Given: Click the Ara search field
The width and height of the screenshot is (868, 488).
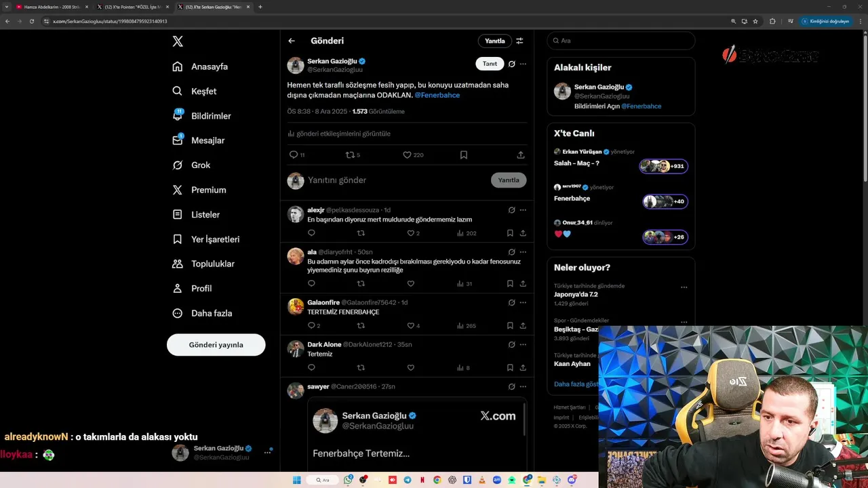Looking at the screenshot, I should click(621, 41).
